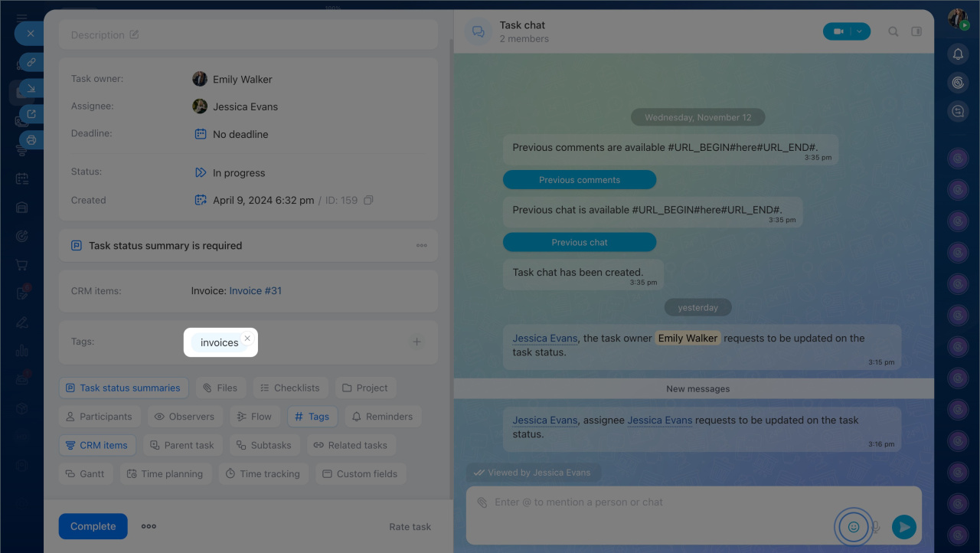Click the Complete button
Image resolution: width=980 pixels, height=553 pixels.
point(93,526)
